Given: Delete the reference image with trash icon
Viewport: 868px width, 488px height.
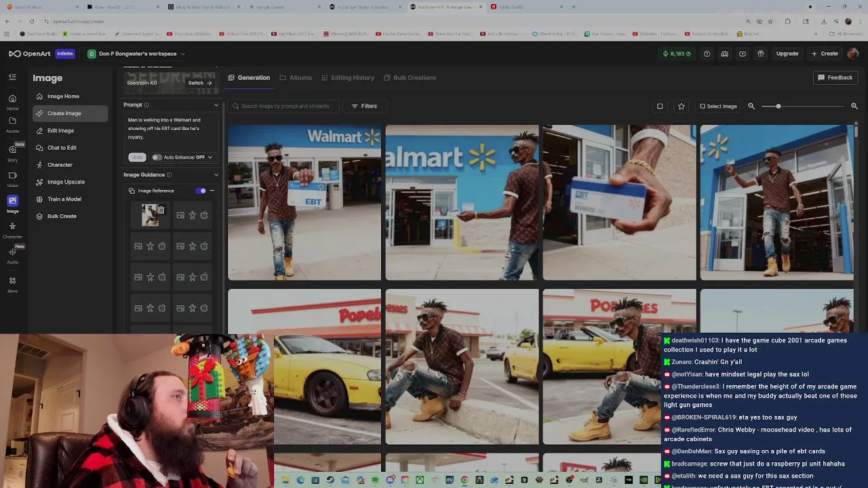Looking at the screenshot, I should click(x=161, y=210).
